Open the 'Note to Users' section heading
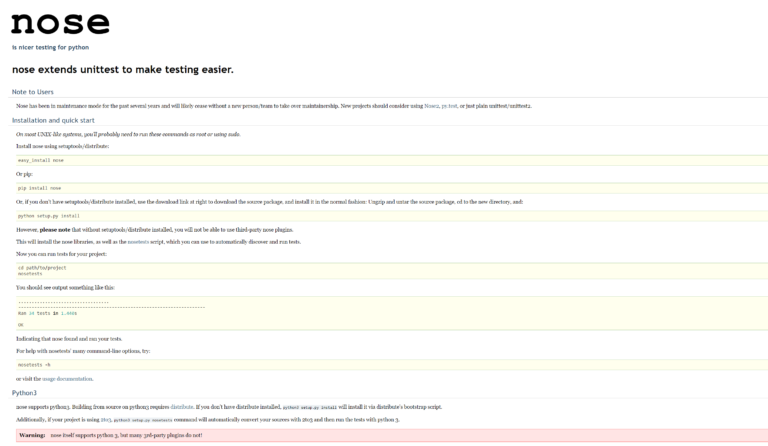The width and height of the screenshot is (768, 446). pos(33,92)
